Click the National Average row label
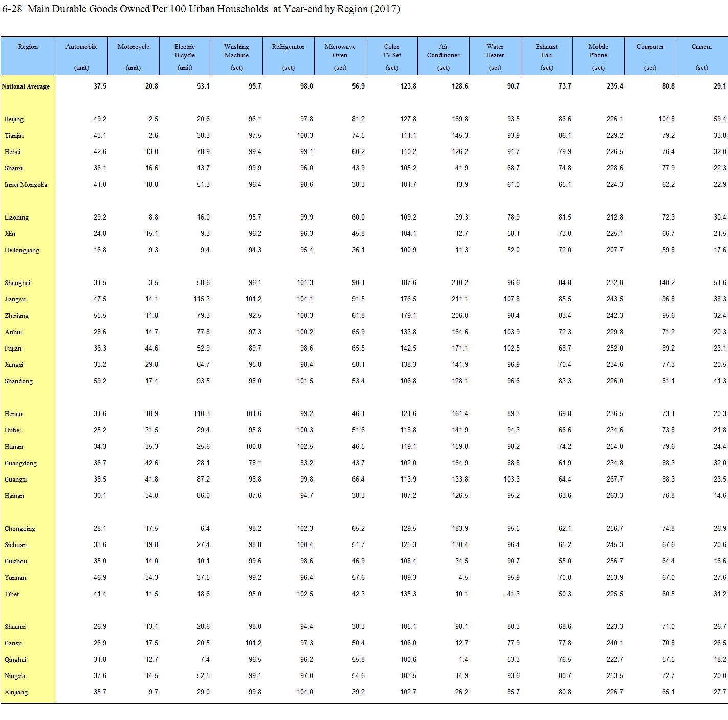The width and height of the screenshot is (728, 720). (x=26, y=86)
